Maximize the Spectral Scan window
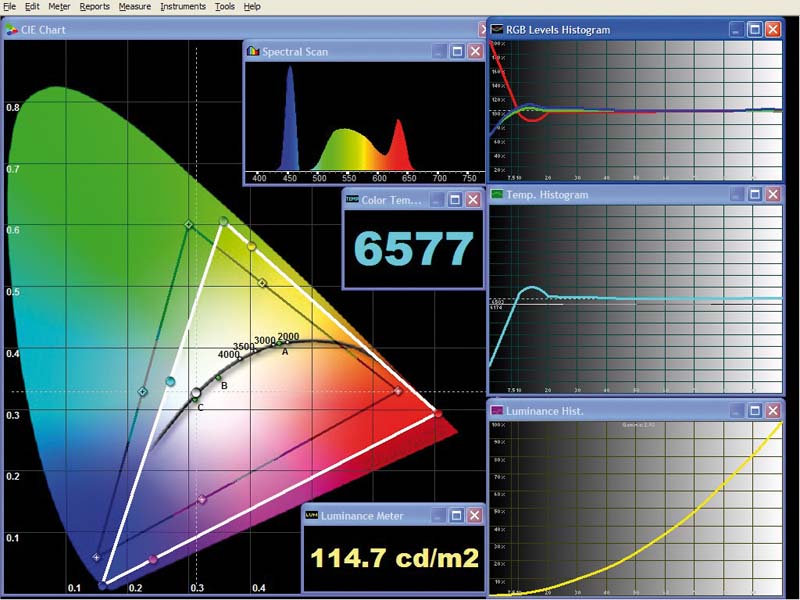The width and height of the screenshot is (800, 600). tap(457, 51)
